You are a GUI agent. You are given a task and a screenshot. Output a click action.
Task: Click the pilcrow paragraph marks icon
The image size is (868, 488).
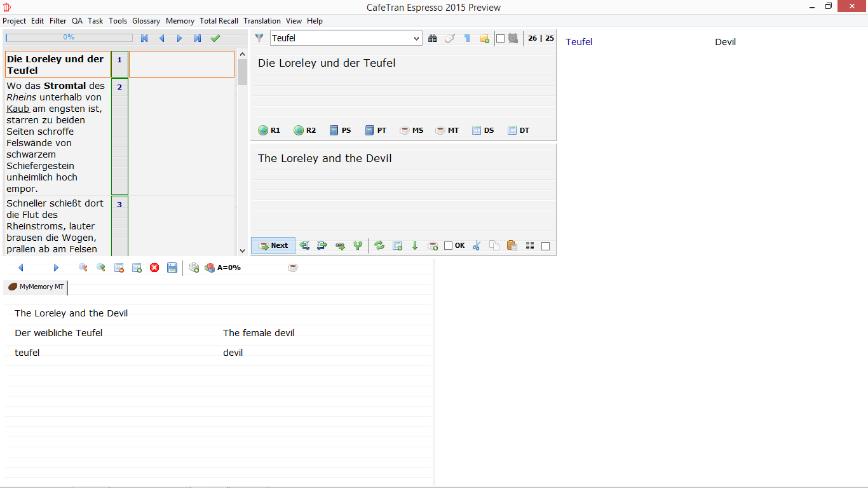coord(467,38)
